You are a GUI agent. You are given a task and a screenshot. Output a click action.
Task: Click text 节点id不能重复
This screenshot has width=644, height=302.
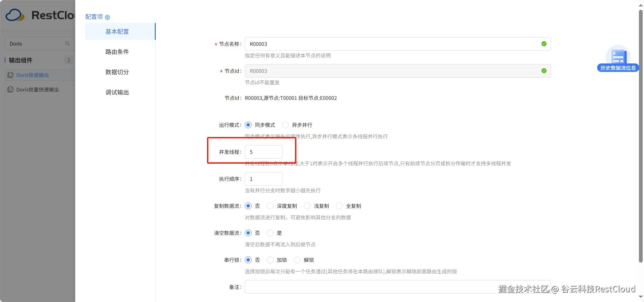click(x=262, y=82)
